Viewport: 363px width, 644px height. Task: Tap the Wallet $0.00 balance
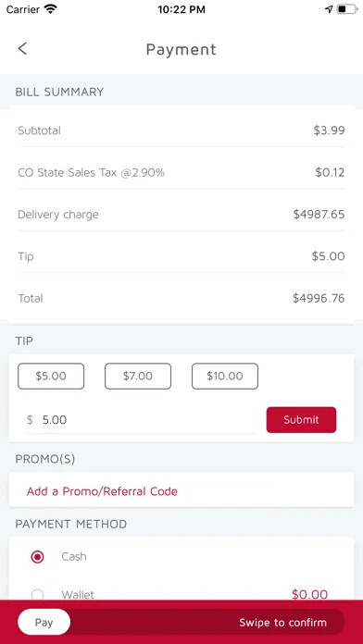point(309,594)
